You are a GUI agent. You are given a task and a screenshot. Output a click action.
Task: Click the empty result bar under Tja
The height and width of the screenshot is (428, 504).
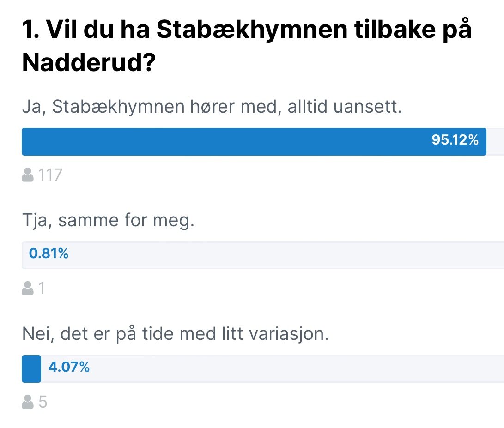click(263, 255)
